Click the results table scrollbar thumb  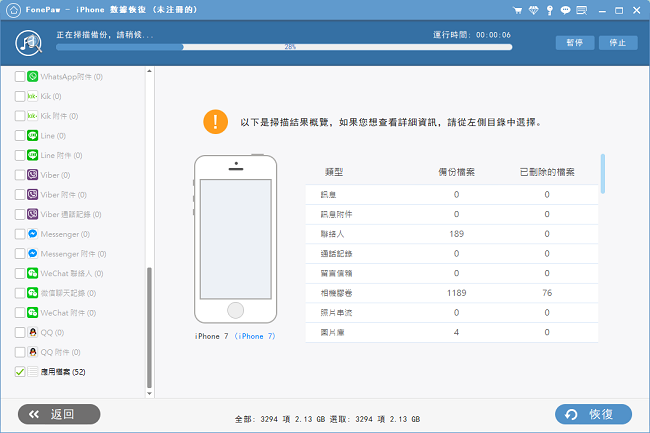[x=603, y=174]
